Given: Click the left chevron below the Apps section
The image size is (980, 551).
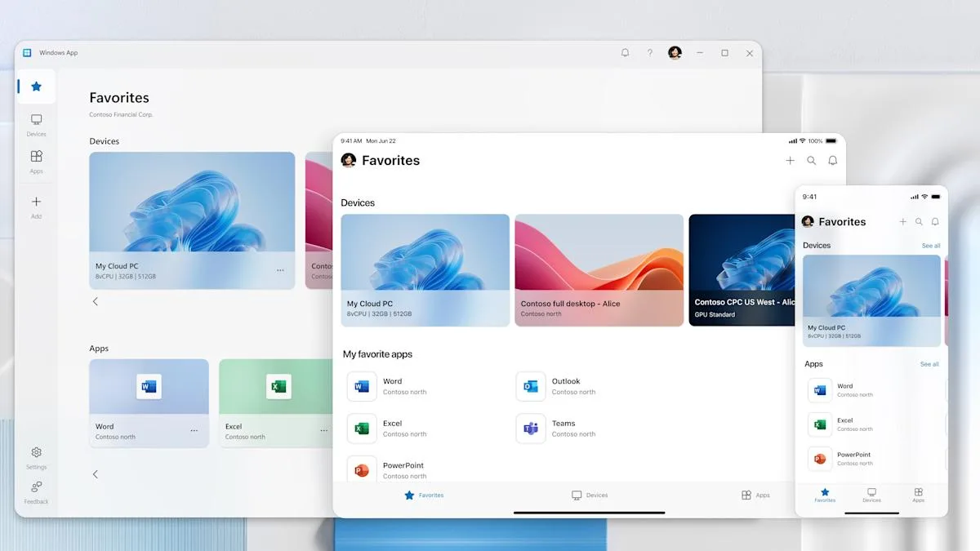Looking at the screenshot, I should coord(95,473).
